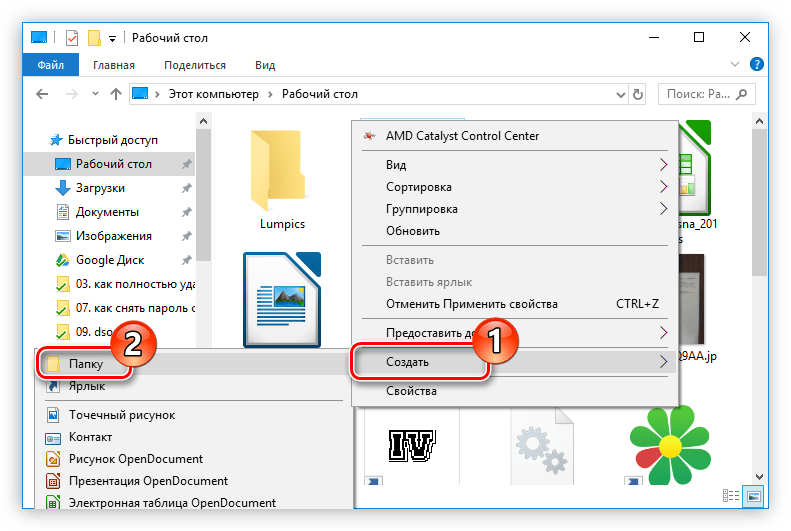Unpin Рабочий стол from quick access
This screenshot has height=531, width=791.
(x=187, y=164)
